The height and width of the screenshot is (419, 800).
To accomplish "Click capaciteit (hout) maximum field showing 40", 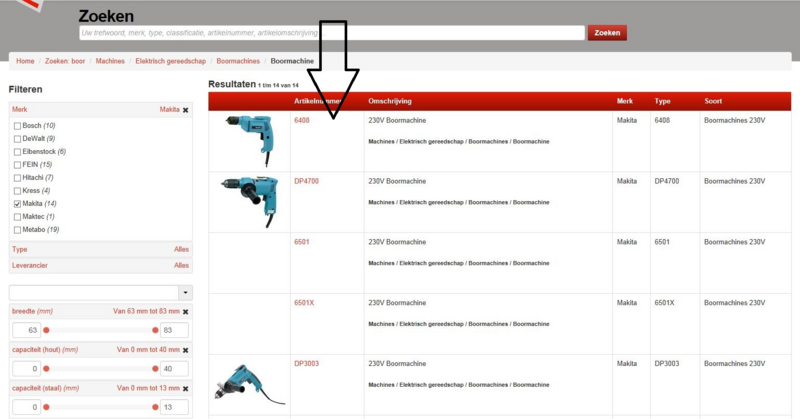I will click(174, 368).
